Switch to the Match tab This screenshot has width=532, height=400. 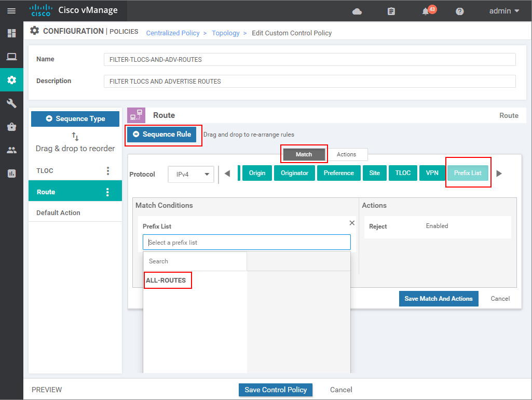[x=304, y=154]
